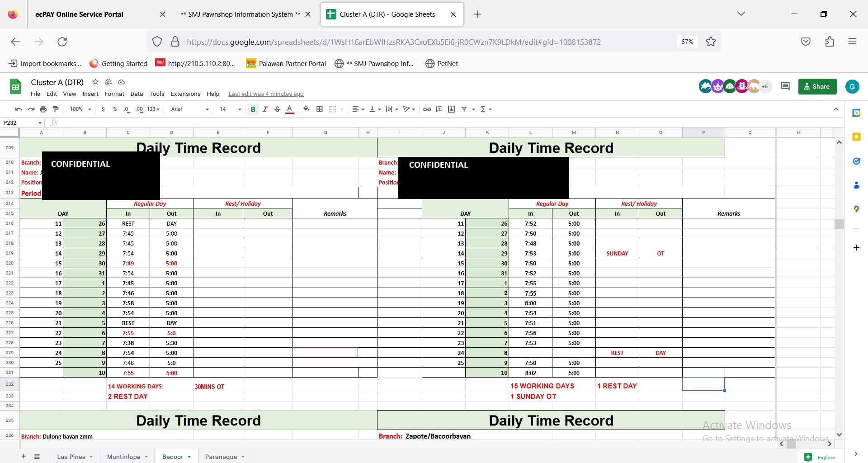
Task: Open the File menu
Action: 35,94
